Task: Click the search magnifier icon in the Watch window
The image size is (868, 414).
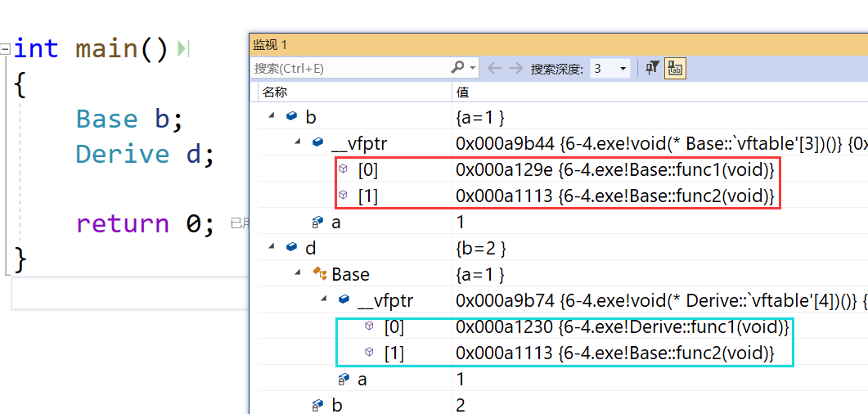Action: pyautogui.click(x=457, y=68)
